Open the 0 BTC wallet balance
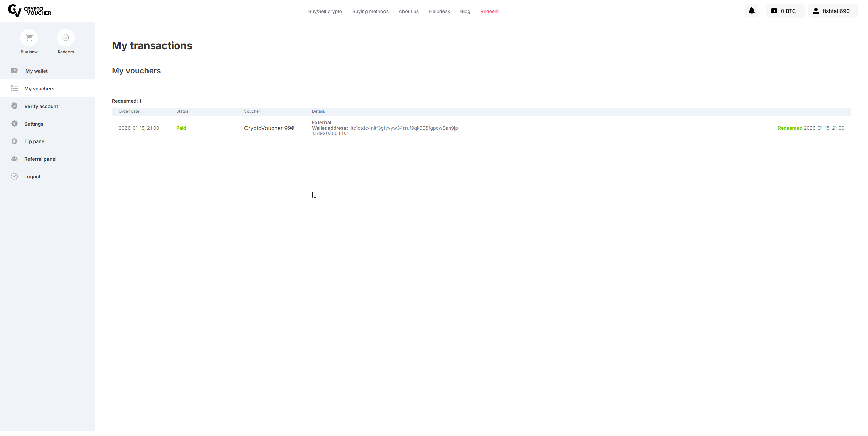868x436 pixels. (785, 11)
